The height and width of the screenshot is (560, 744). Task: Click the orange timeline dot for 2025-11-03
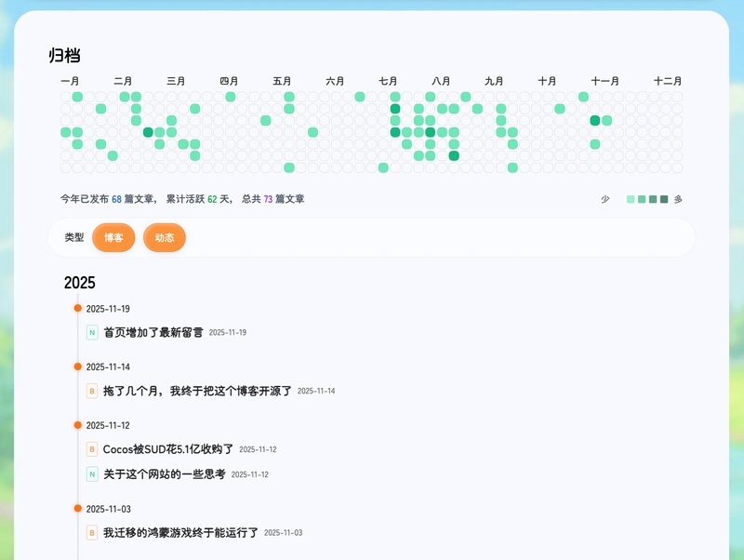(78, 508)
